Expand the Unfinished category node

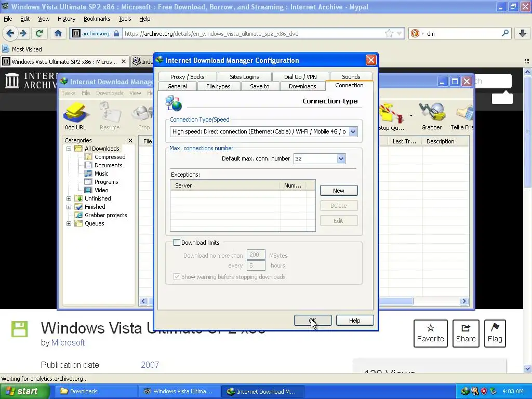click(x=69, y=198)
